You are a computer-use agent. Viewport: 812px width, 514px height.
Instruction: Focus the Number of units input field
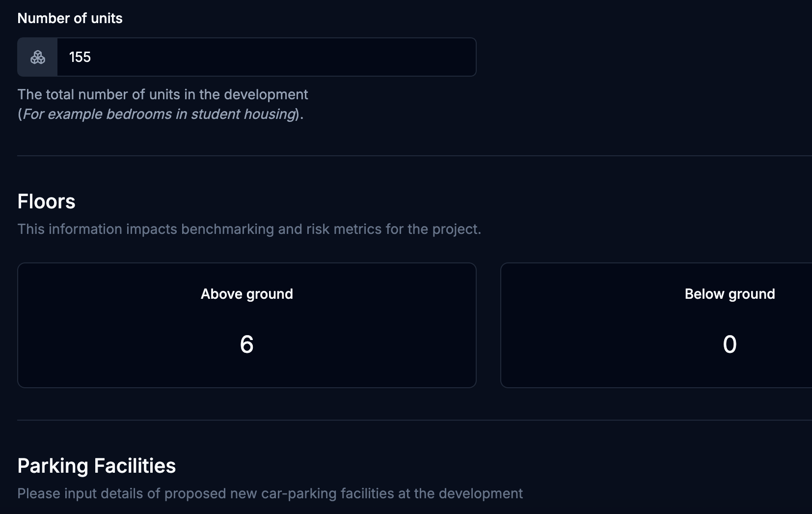pyautogui.click(x=267, y=57)
